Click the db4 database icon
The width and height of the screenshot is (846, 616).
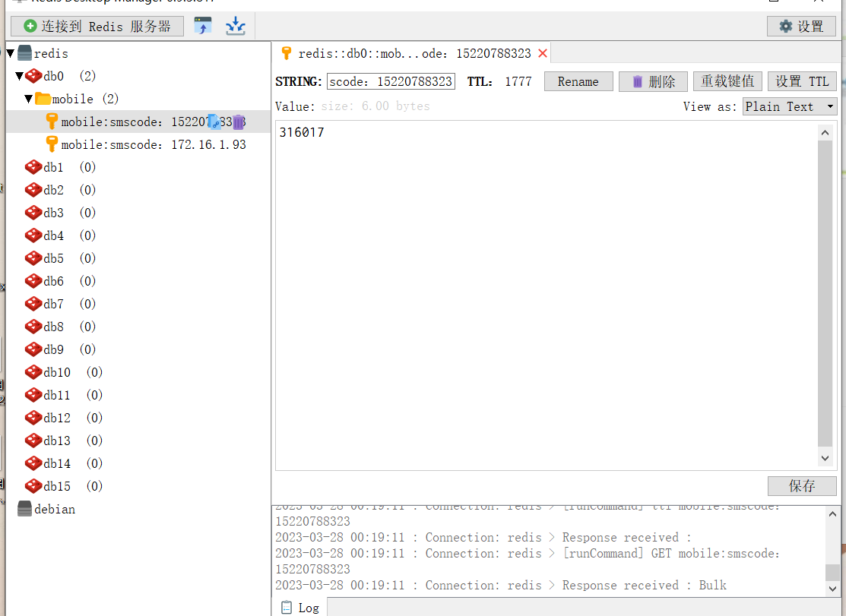point(33,235)
